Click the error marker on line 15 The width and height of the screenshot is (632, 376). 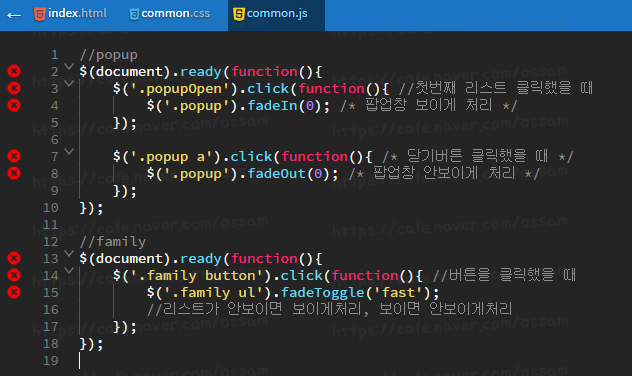pos(14,292)
